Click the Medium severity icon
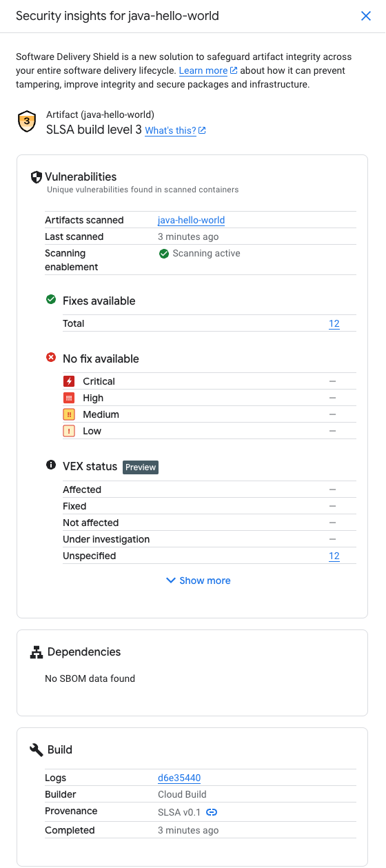Viewport: 386px width, 868px height. 69,414
